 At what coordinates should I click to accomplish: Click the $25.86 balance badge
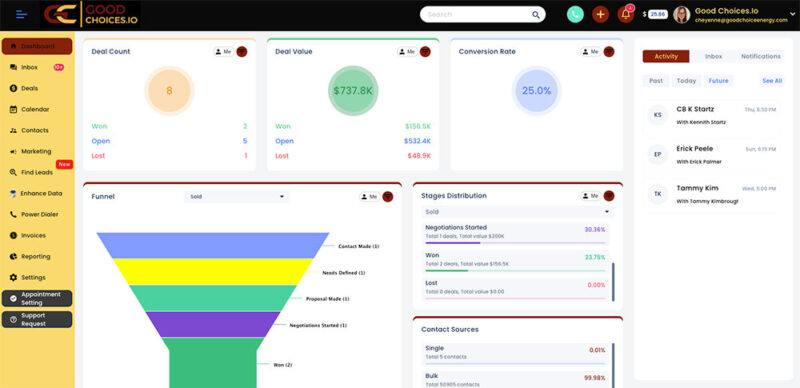click(x=658, y=14)
